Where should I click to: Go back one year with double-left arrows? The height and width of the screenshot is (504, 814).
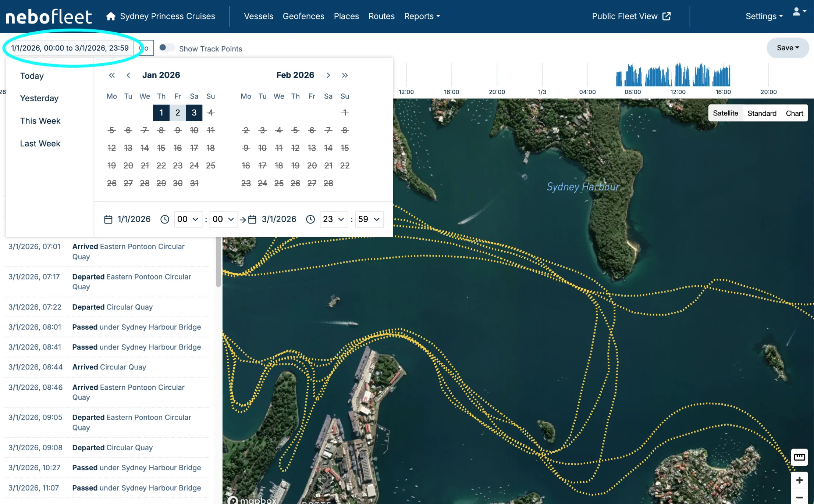(112, 75)
